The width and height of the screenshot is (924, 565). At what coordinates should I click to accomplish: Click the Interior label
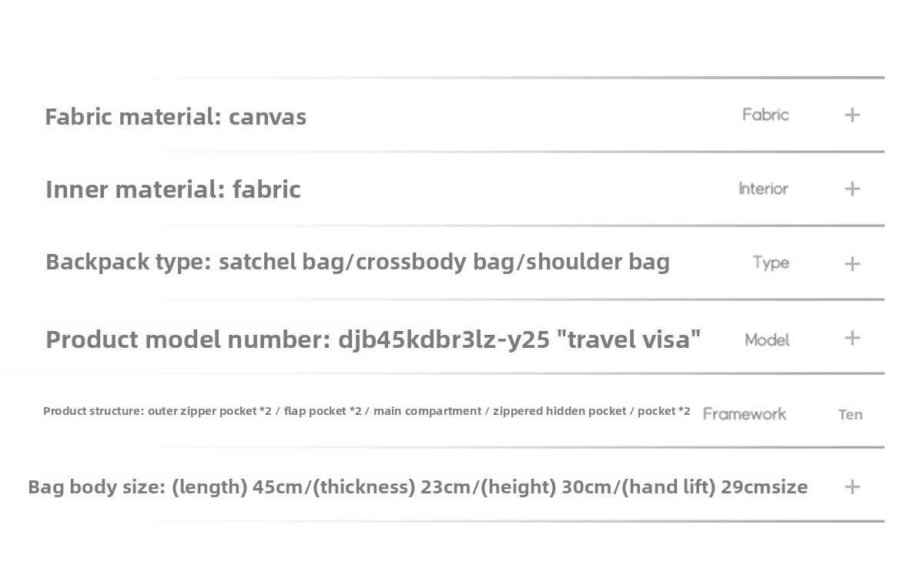pos(763,189)
